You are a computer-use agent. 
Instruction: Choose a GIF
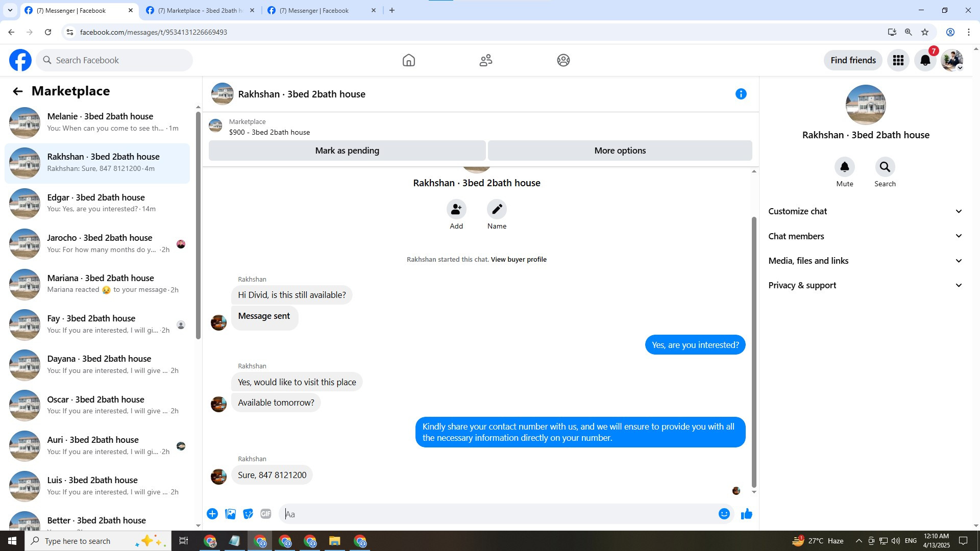pyautogui.click(x=266, y=514)
